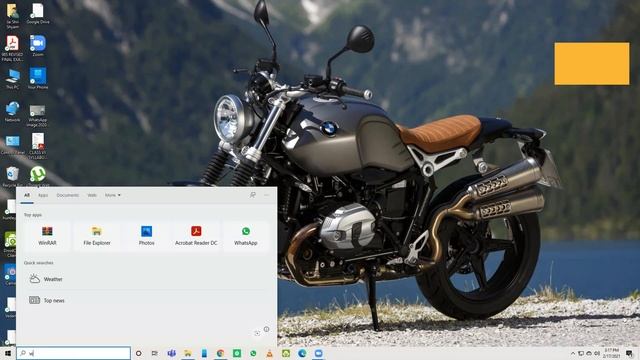
Task: Open Microsoft Teams from taskbar
Action: pos(171,353)
